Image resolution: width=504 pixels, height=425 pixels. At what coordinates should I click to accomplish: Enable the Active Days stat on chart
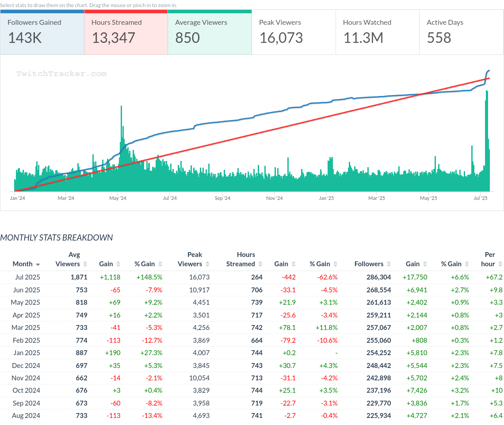click(x=461, y=32)
